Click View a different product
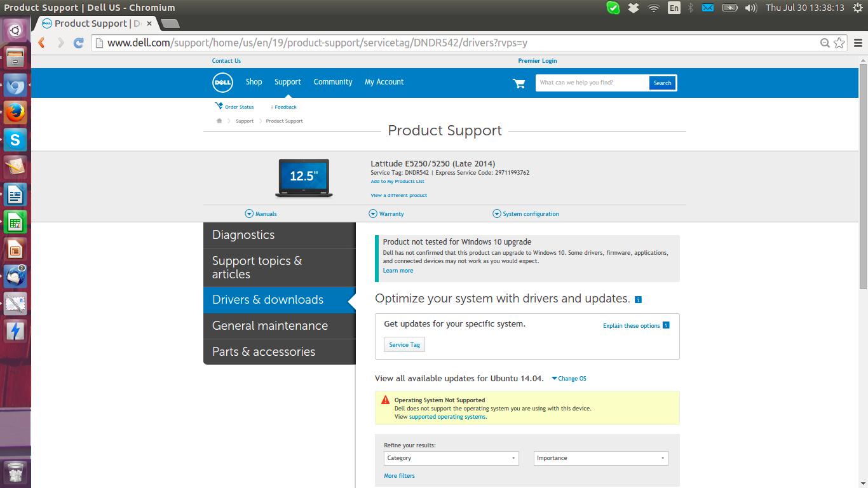 coord(399,195)
